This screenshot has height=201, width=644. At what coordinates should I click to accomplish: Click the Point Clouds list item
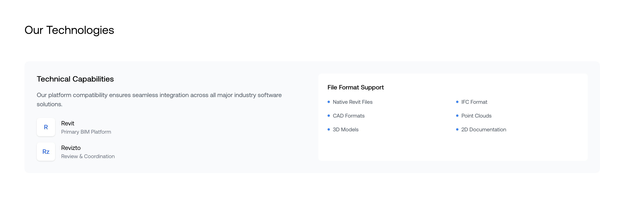476,116
